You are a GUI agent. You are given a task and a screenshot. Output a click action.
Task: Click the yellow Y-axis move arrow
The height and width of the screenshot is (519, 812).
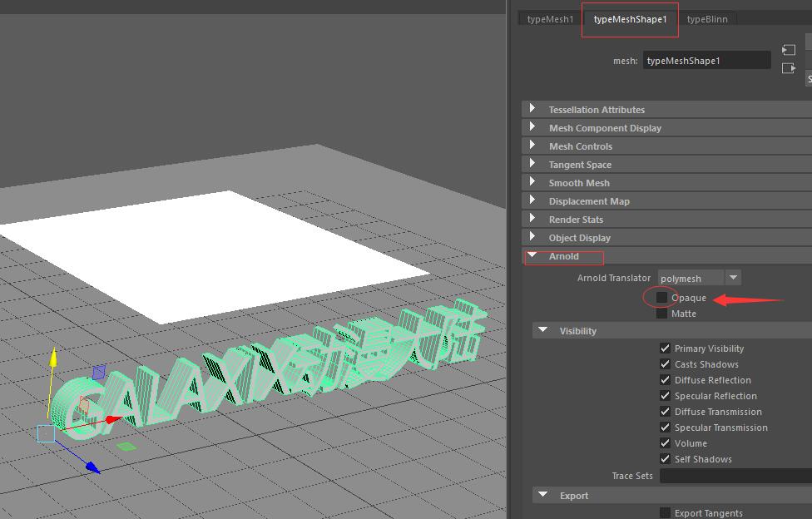(x=52, y=358)
